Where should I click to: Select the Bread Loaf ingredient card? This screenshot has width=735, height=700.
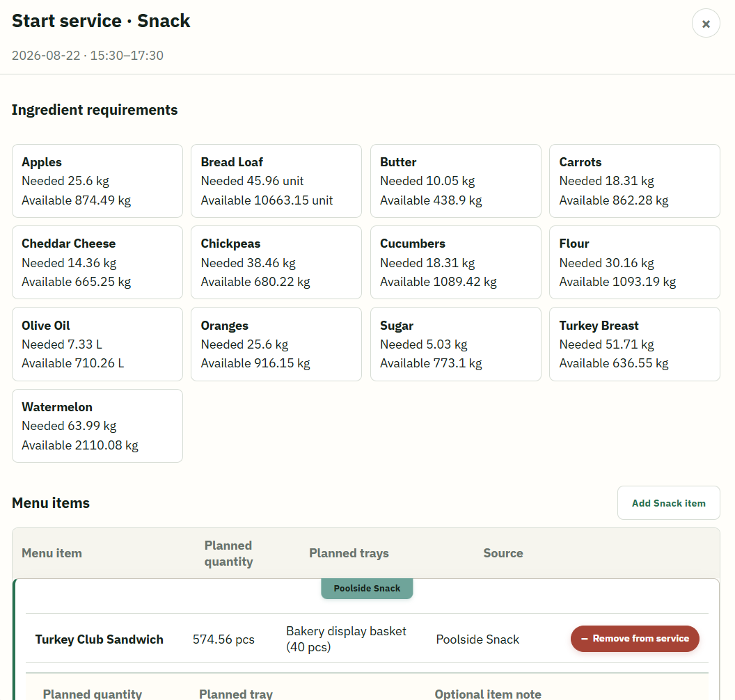[x=276, y=181]
